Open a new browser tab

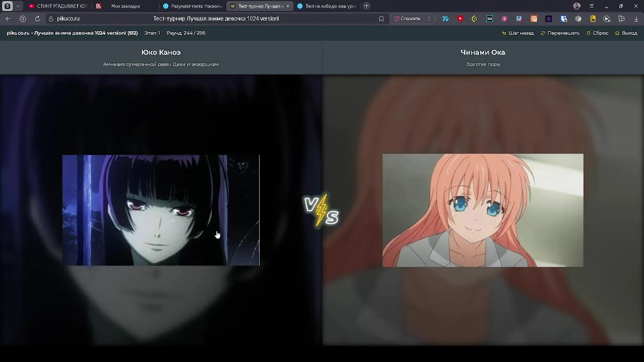click(366, 6)
